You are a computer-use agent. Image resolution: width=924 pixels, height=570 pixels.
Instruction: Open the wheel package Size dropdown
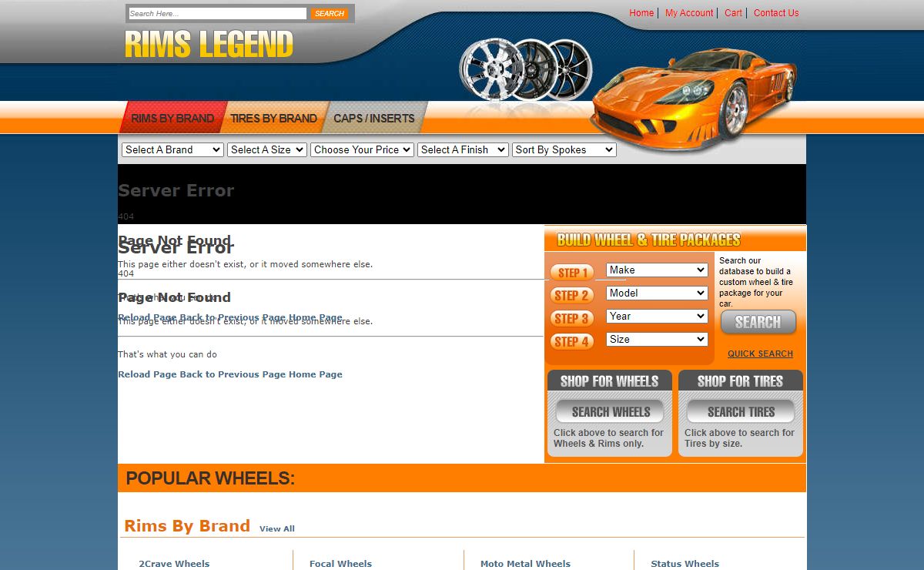(x=657, y=339)
